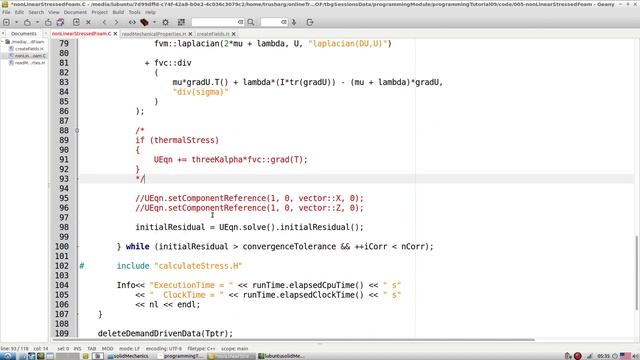The height and width of the screenshot is (360, 640).
Task: Open the Project menu
Action: tap(100, 12)
